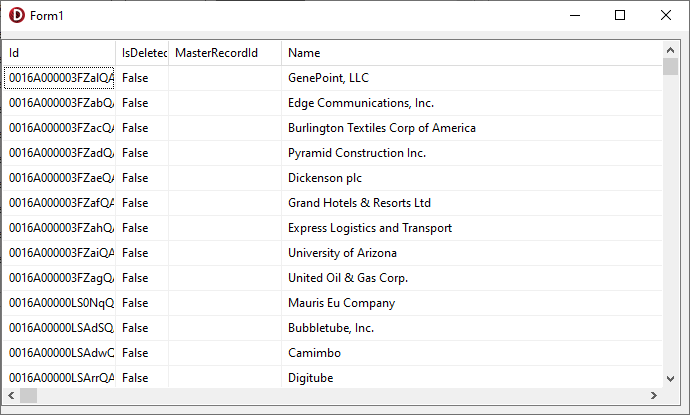690x415 pixels.
Task: Select the Id column header
Action: pos(60,53)
